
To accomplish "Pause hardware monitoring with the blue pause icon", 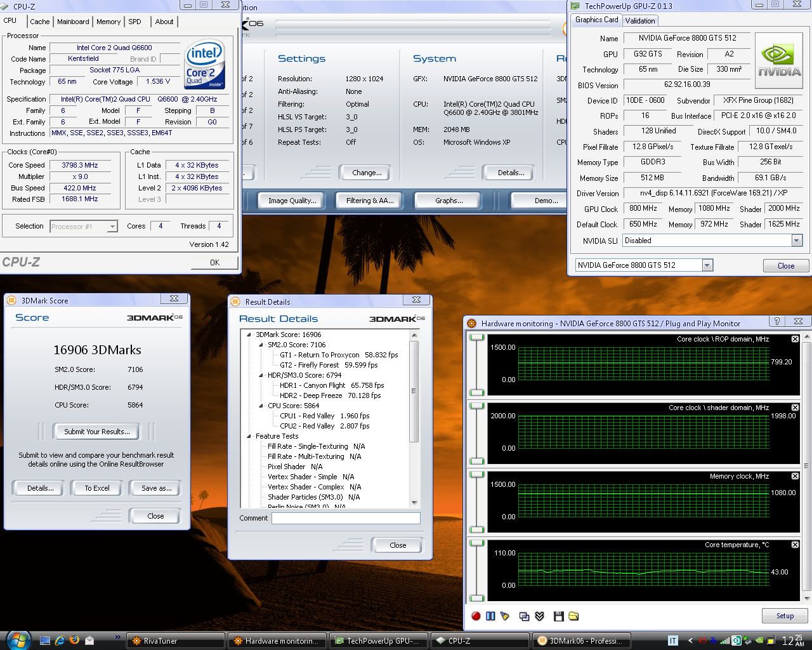I will pos(490,616).
